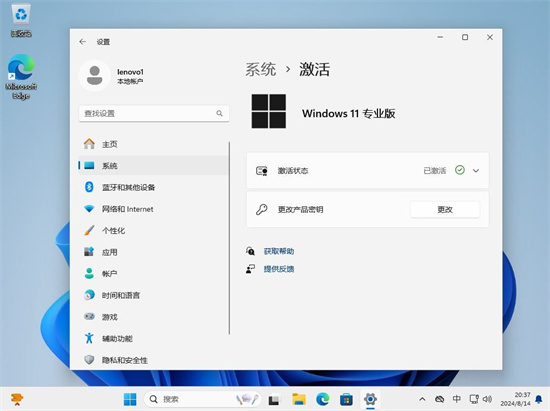
Task: Click the 系统 breadcrumb link
Action: pyautogui.click(x=261, y=69)
